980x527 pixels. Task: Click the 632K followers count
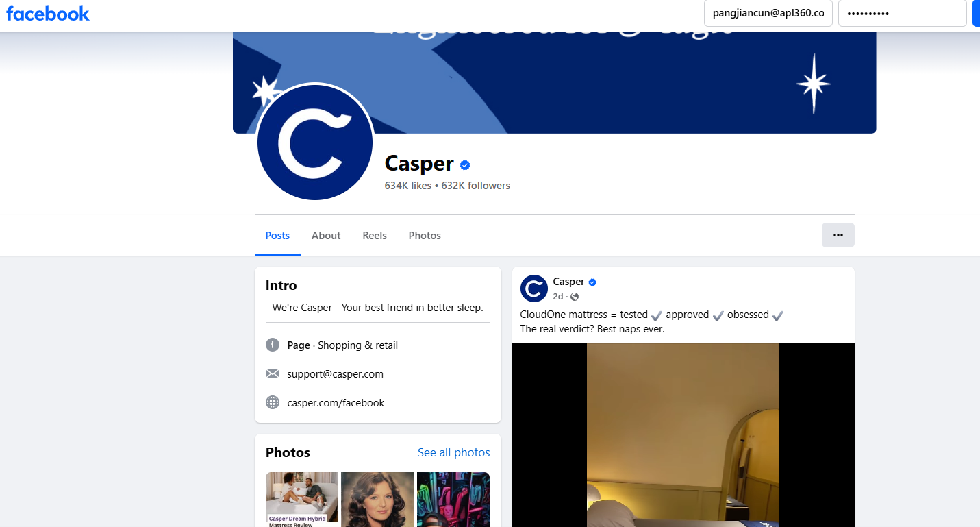click(475, 185)
